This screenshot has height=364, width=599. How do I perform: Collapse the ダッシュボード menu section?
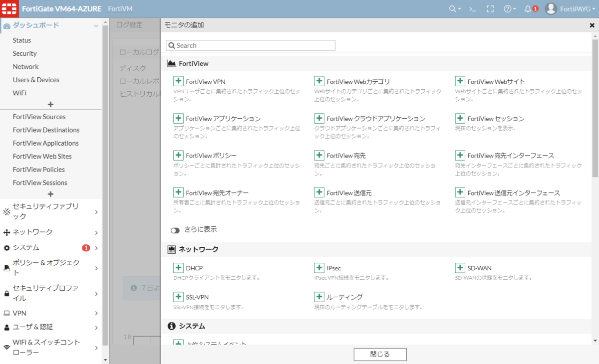click(x=50, y=25)
